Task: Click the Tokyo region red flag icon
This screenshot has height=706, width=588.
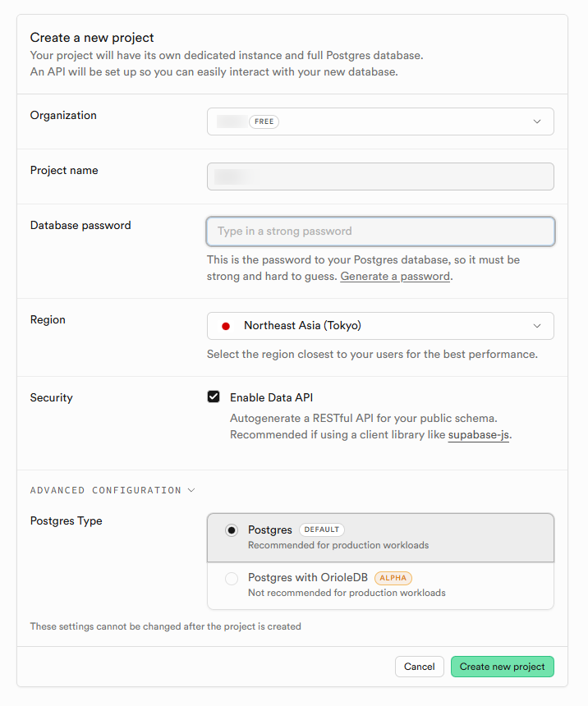Action: 226,326
